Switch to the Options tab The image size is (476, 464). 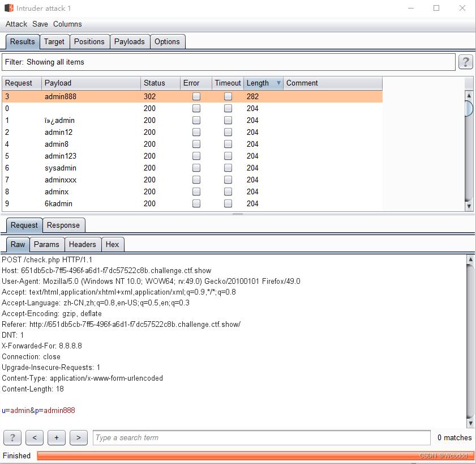pos(168,41)
